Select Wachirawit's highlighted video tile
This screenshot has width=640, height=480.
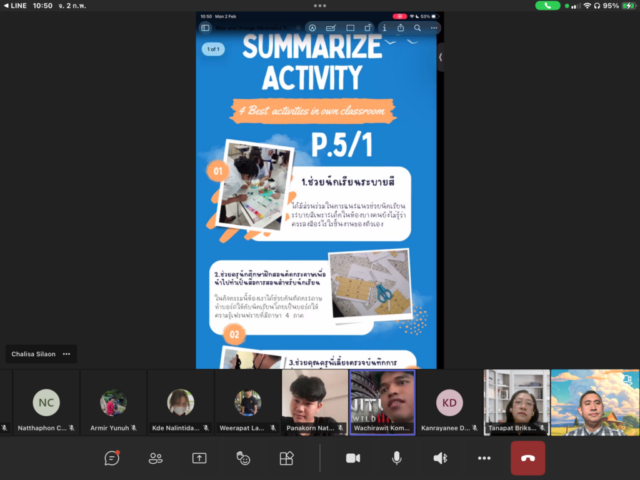(382, 403)
